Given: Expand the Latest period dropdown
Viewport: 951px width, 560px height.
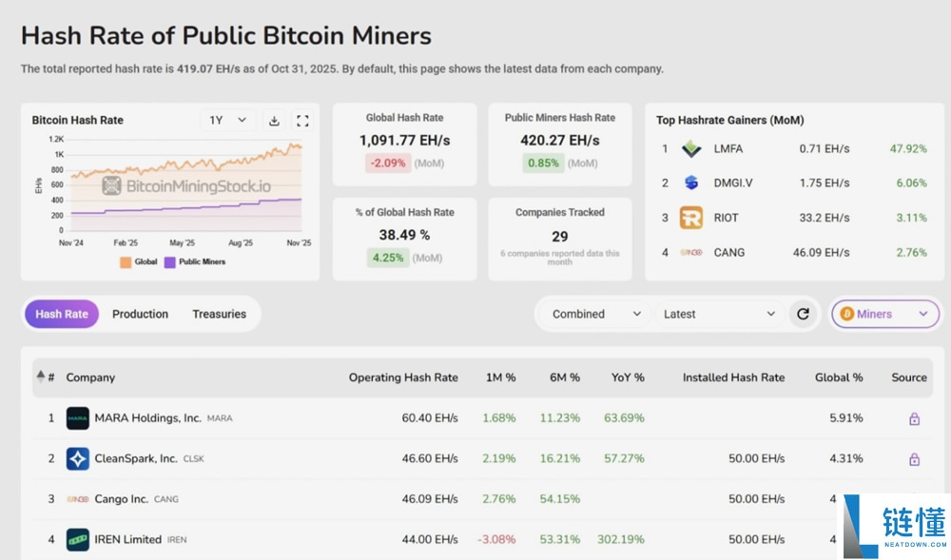Looking at the screenshot, I should coord(719,314).
